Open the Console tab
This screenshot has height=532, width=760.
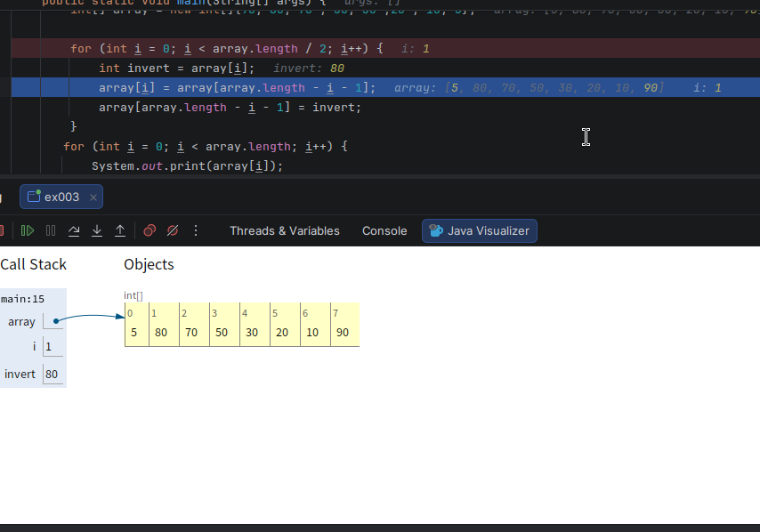pos(384,230)
